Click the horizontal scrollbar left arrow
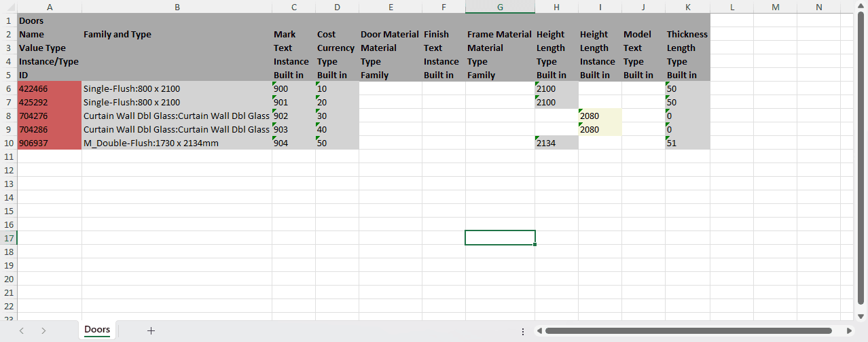This screenshot has width=868, height=342. pyautogui.click(x=539, y=331)
